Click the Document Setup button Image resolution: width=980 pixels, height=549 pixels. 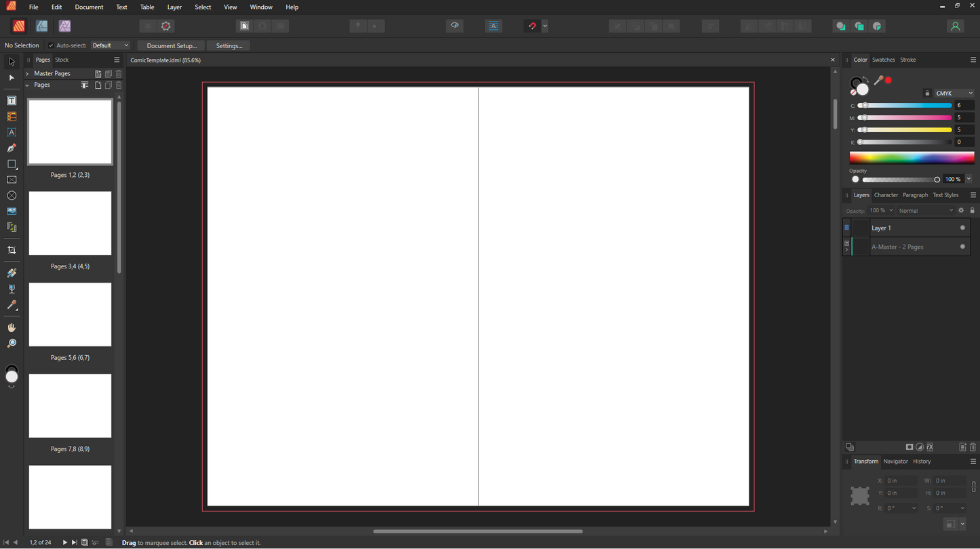coord(172,45)
